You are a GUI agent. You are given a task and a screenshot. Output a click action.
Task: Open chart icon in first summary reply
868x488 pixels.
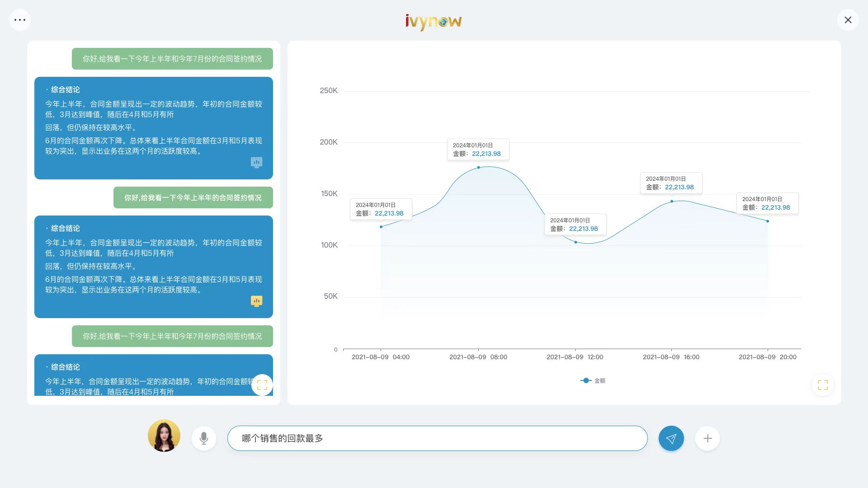pos(256,162)
